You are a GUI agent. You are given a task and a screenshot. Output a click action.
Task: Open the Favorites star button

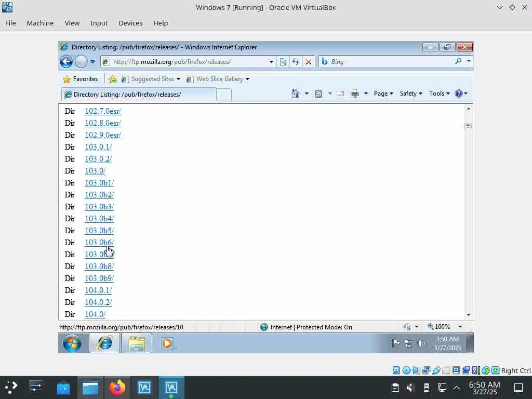pyautogui.click(x=81, y=79)
